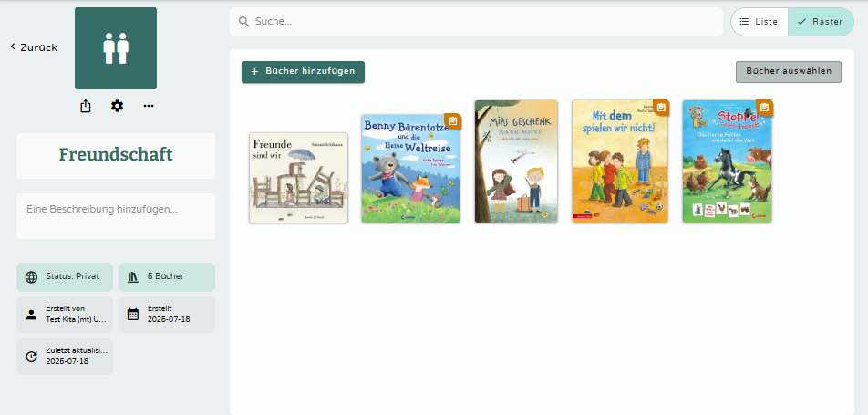The height and width of the screenshot is (415, 868).
Task: Open the settings gear under the list image
Action: coord(117,106)
